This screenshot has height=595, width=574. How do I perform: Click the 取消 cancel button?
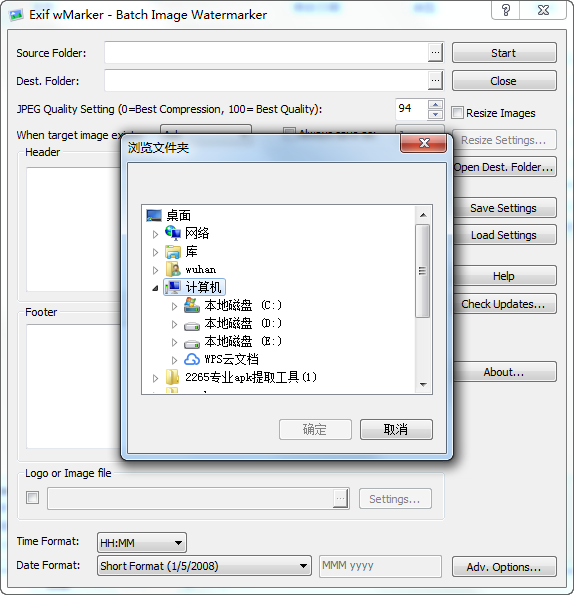[396, 430]
